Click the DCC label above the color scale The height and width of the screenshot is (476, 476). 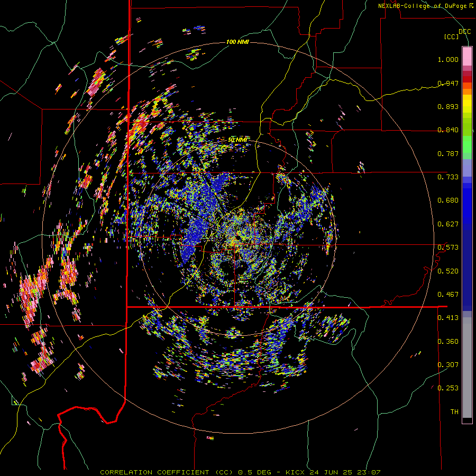pyautogui.click(x=464, y=32)
